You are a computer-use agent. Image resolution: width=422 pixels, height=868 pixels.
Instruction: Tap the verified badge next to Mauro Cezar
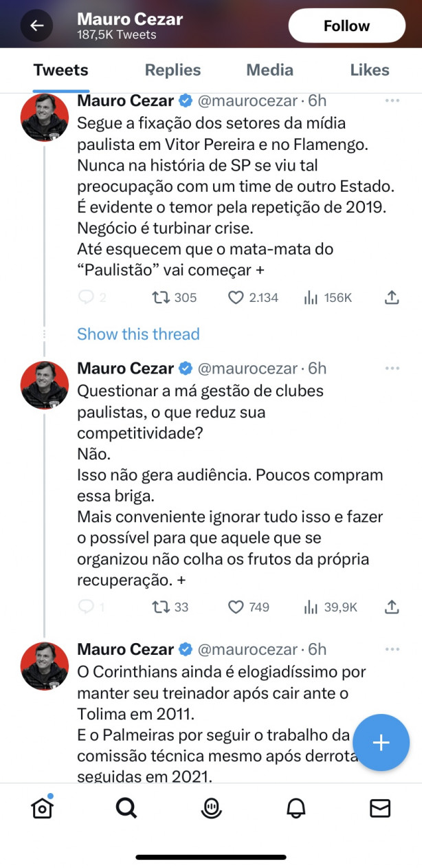(x=185, y=100)
